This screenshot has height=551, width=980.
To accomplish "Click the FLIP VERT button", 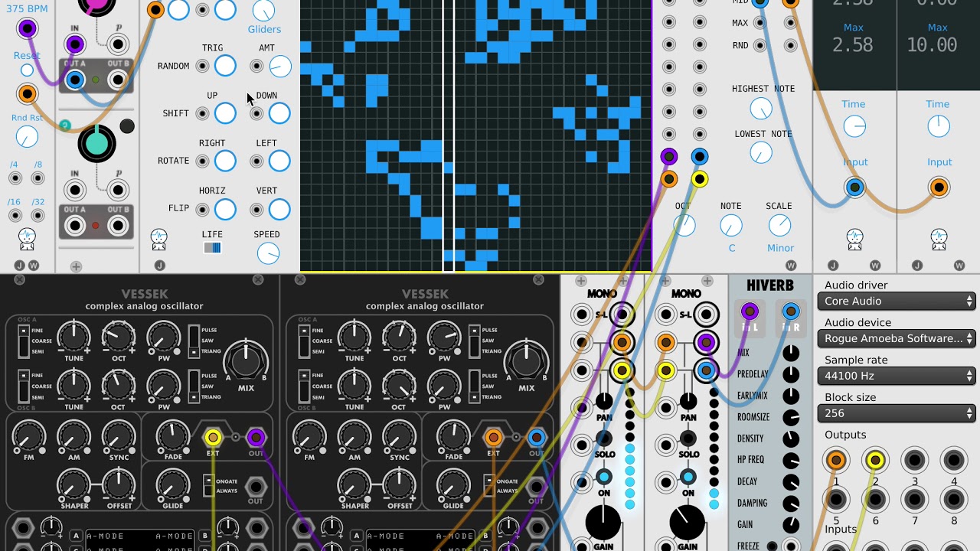I will coord(279,209).
